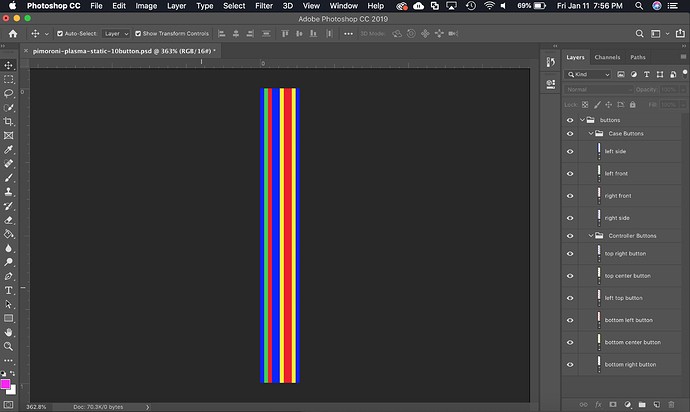This screenshot has height=412, width=690.
Task: Select the Hand tool
Action: tap(8, 332)
